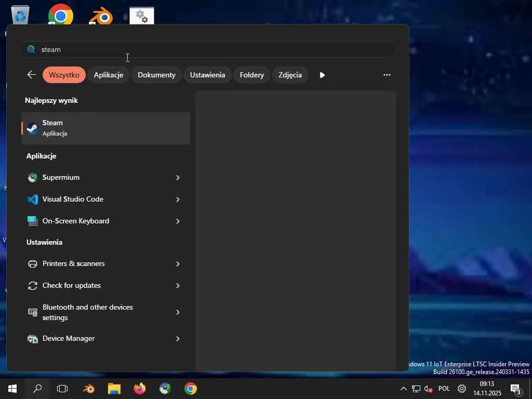Expand the On-Screen Keyboard result chevron

(x=178, y=221)
